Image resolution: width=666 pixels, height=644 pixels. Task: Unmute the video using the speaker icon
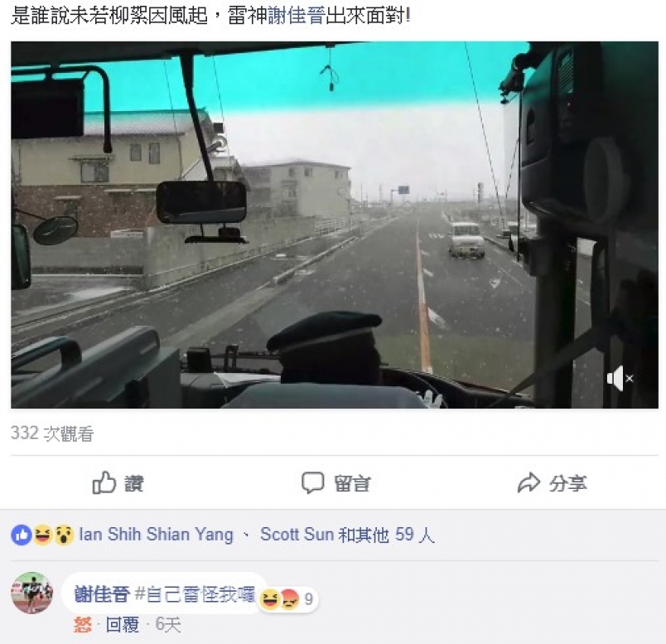620,378
